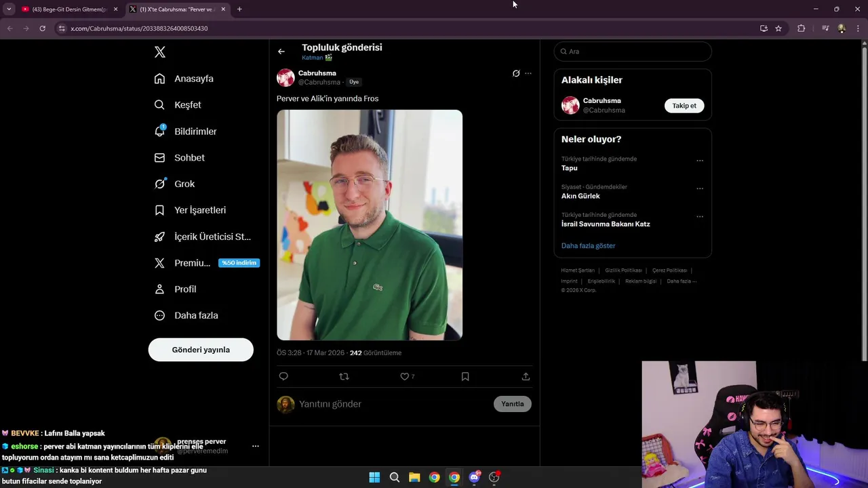This screenshot has width=868, height=488.
Task: Click Gönderi yayınla button
Action: pos(201,350)
